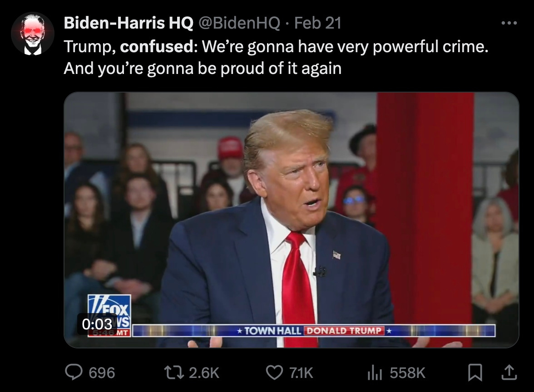The width and height of the screenshot is (534, 392).
Task: Play the Trump town hall video
Action: (292, 220)
